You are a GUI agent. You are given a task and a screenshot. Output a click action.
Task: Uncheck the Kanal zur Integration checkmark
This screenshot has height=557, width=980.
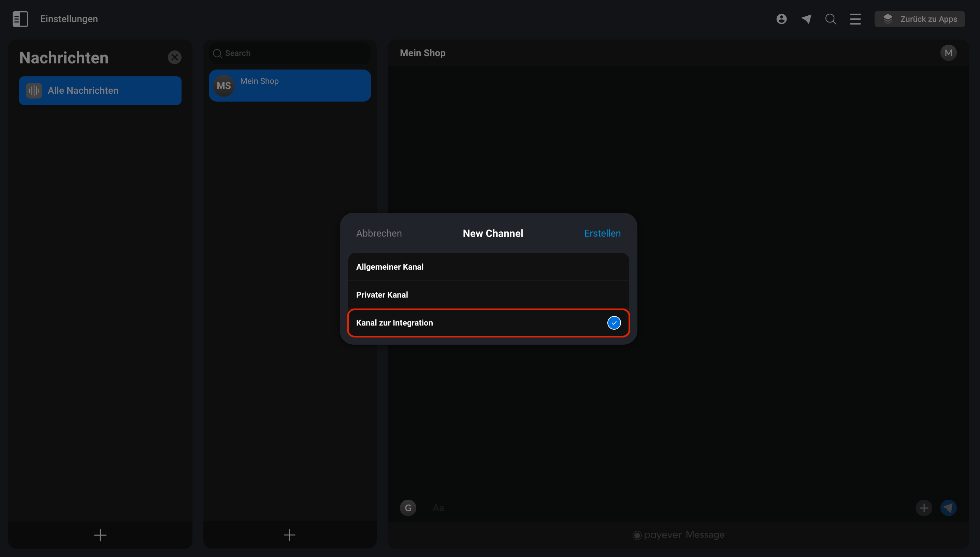pos(614,322)
